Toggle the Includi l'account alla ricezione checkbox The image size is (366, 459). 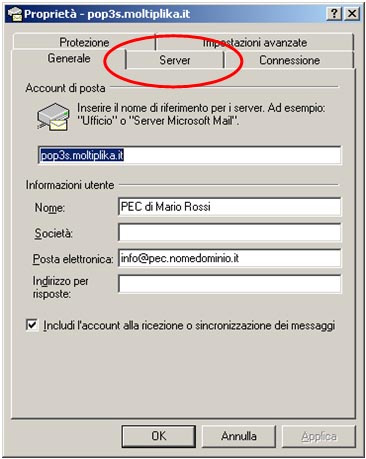32,325
